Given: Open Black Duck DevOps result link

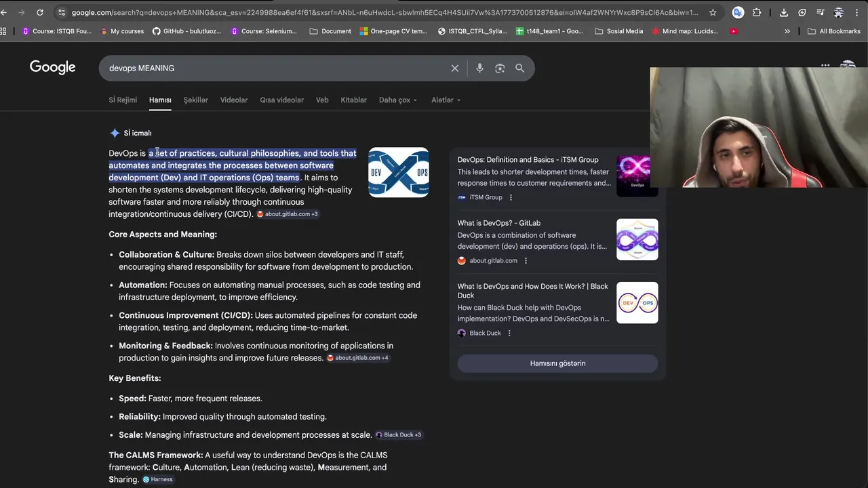Looking at the screenshot, I should click(532, 291).
